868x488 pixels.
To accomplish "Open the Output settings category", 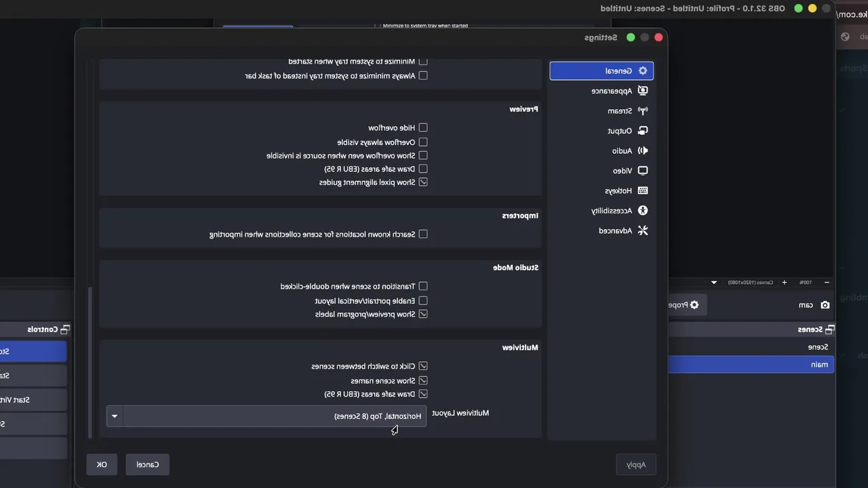I will tap(627, 131).
